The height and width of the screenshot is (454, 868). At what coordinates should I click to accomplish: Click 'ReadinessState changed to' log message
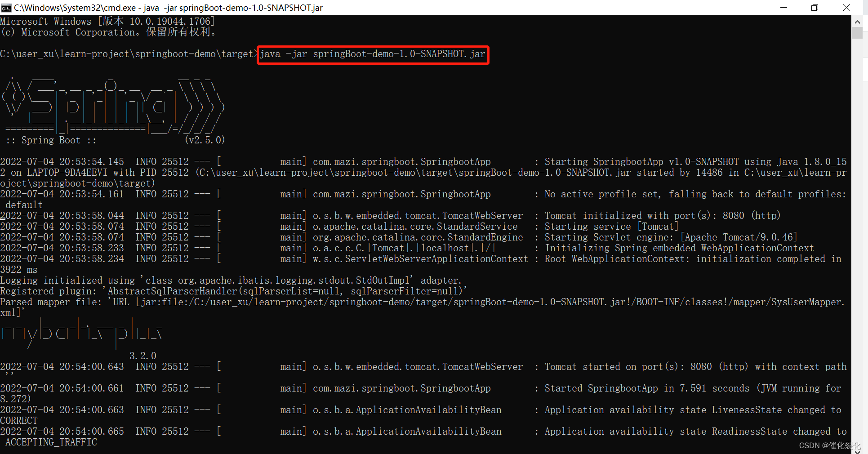click(x=695, y=432)
